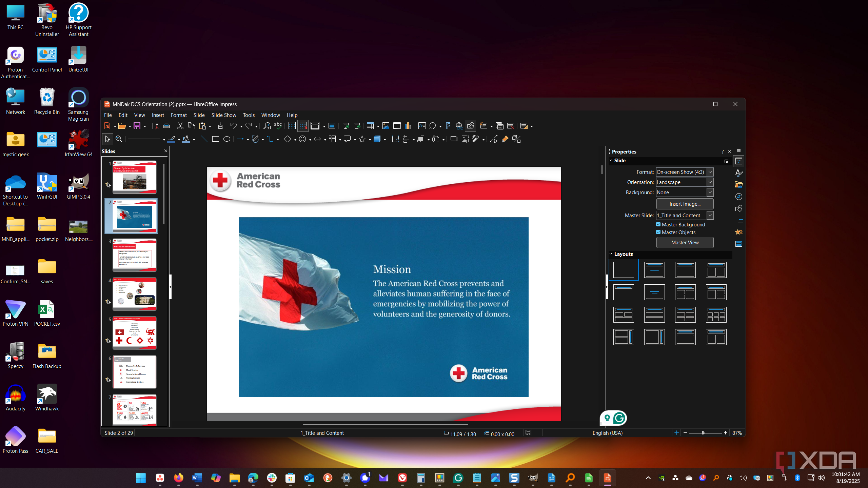Click the zoom slider handle
The height and width of the screenshot is (488, 868).
pyautogui.click(x=704, y=433)
